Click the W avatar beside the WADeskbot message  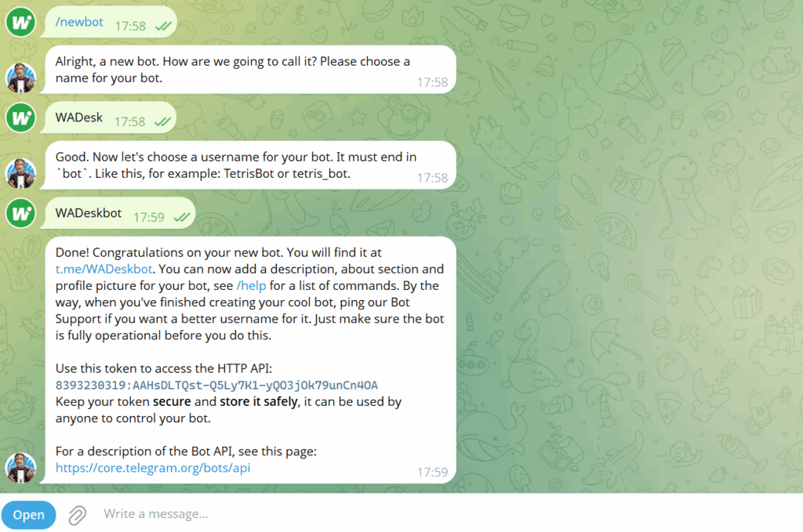[x=20, y=212]
